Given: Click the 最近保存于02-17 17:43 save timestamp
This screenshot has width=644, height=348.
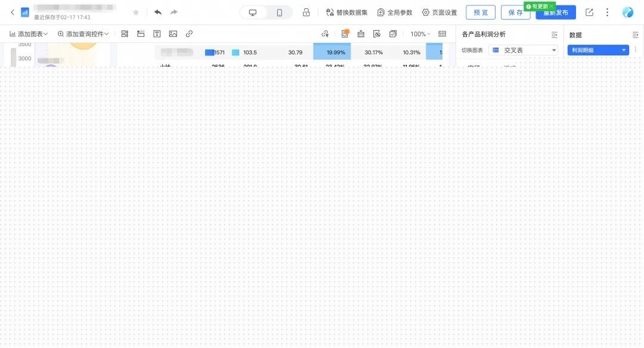Looking at the screenshot, I should click(x=62, y=17).
